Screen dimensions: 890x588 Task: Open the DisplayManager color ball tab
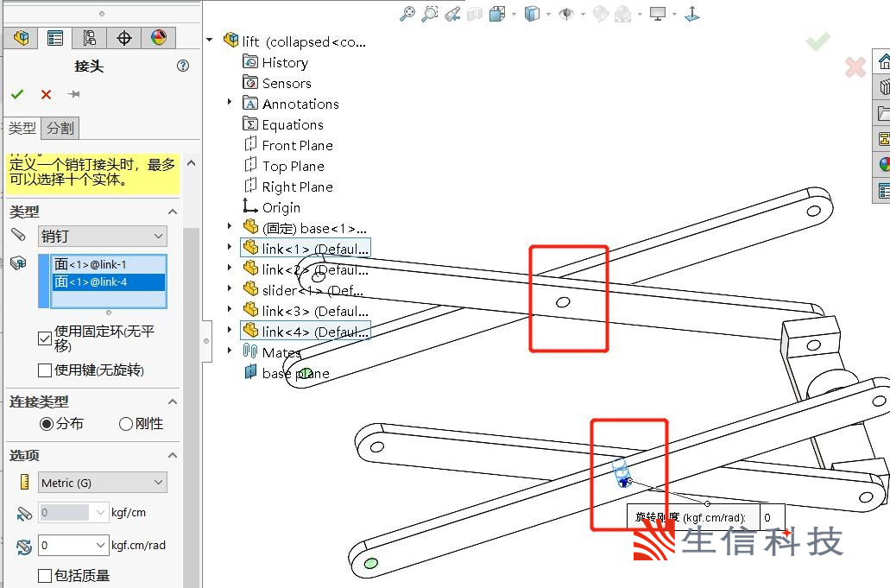pyautogui.click(x=158, y=38)
